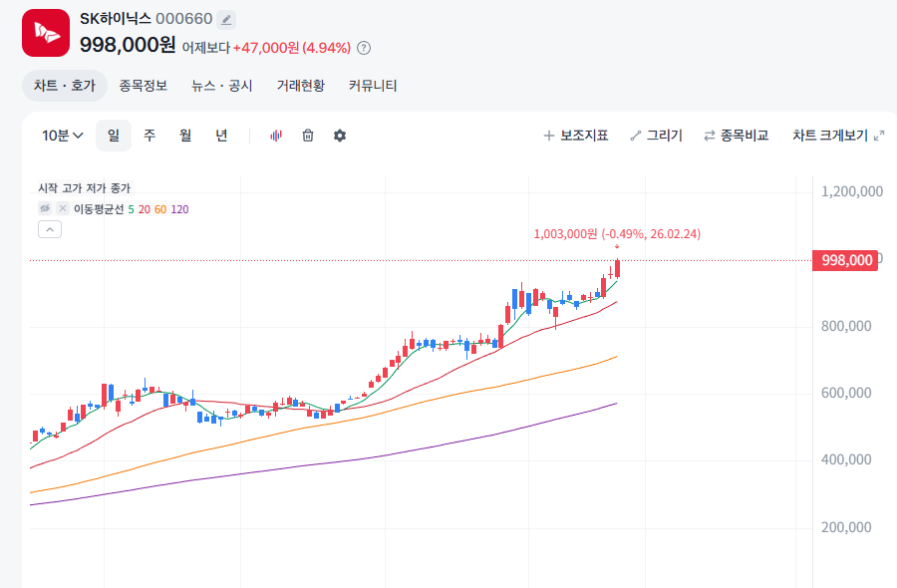
Task: Click the purple 120 moving average label
Action: pyautogui.click(x=179, y=209)
